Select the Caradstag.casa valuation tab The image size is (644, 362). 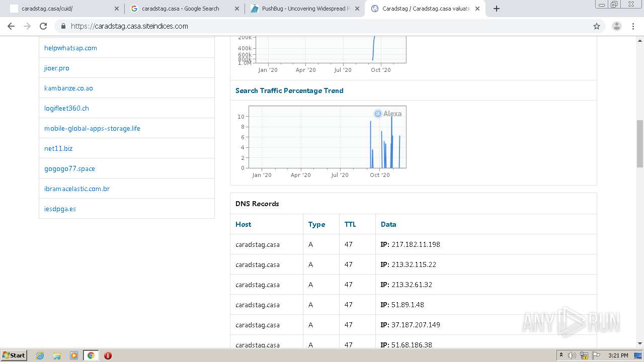(x=425, y=9)
